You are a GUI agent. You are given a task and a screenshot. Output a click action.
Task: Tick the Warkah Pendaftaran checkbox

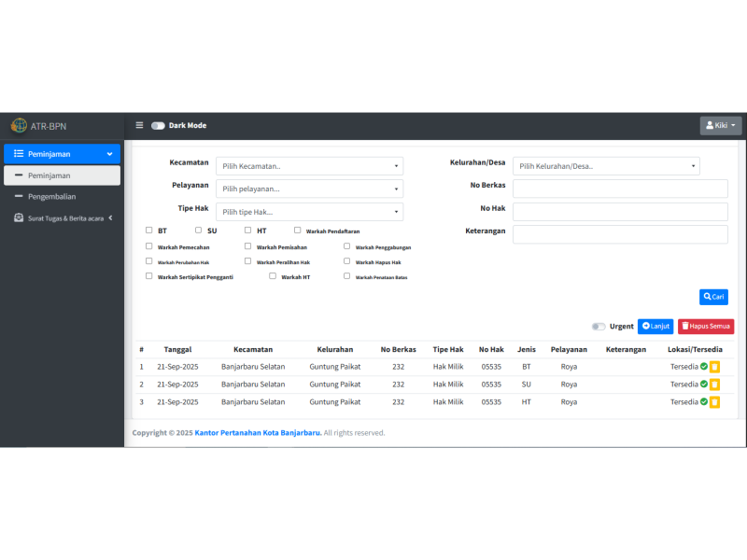(x=298, y=230)
